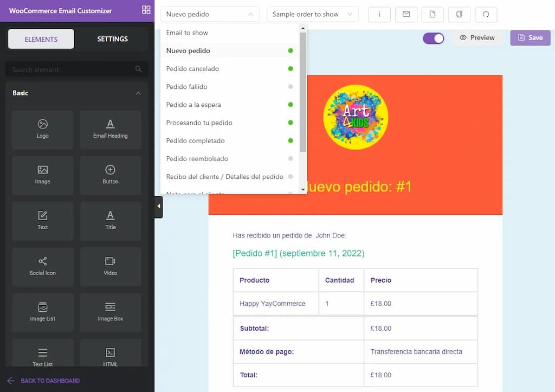The height and width of the screenshot is (392, 555).
Task: Click dropdown list scroll down arrow
Action: (x=302, y=189)
